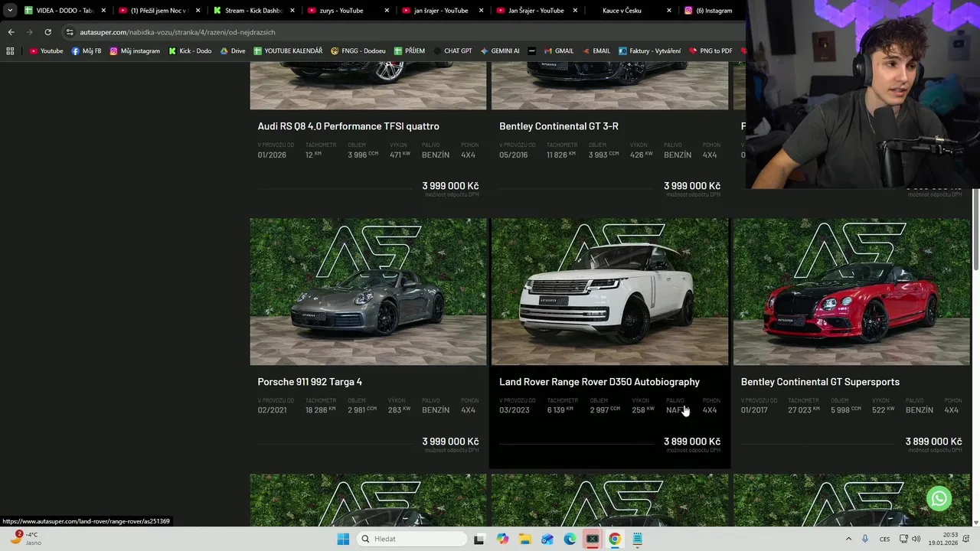
Task: Close the zurys - YouTube tab
Action: pyautogui.click(x=387, y=11)
